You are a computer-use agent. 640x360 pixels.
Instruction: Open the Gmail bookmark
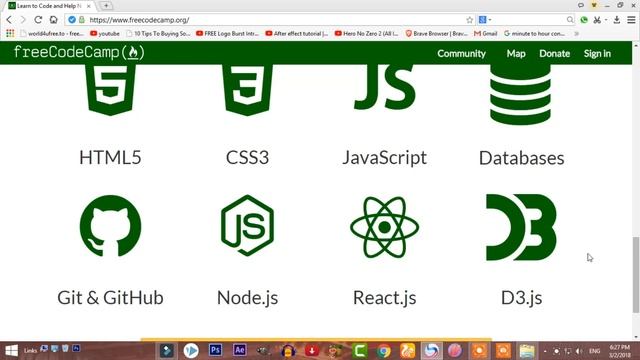point(486,33)
